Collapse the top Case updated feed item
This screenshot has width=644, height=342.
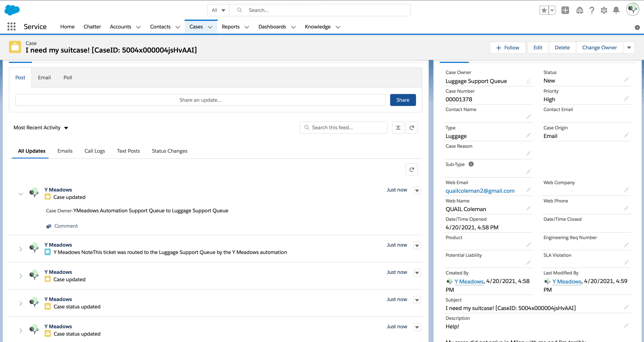coord(21,194)
